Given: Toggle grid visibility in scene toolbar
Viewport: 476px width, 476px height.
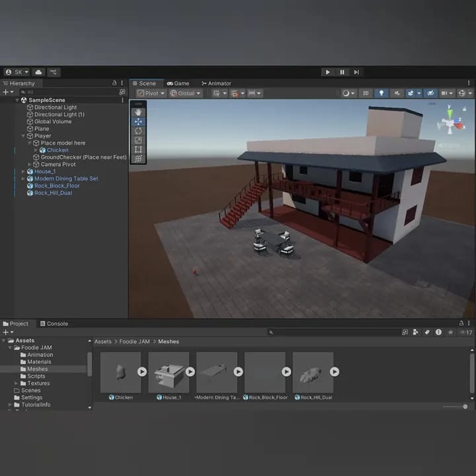Looking at the screenshot, I should coord(216,93).
